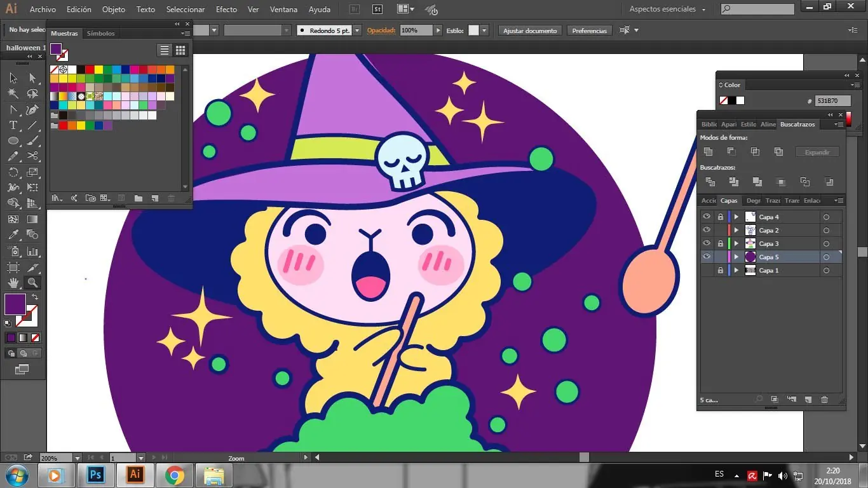868x488 pixels.
Task: Open the swatch libraries menu icon
Action: click(57, 198)
